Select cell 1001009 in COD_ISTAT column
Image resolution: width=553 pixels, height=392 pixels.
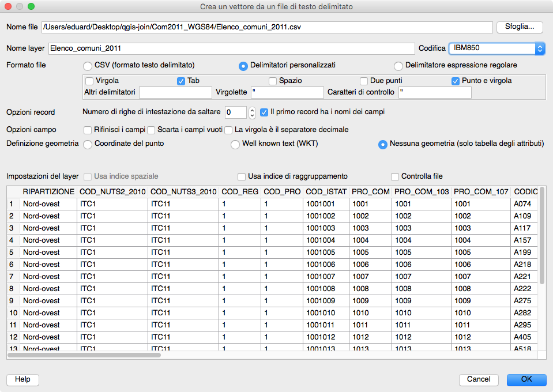pyautogui.click(x=326, y=301)
